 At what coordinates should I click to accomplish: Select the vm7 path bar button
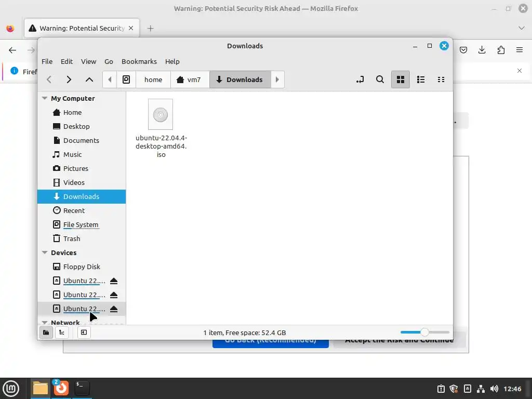pyautogui.click(x=190, y=79)
